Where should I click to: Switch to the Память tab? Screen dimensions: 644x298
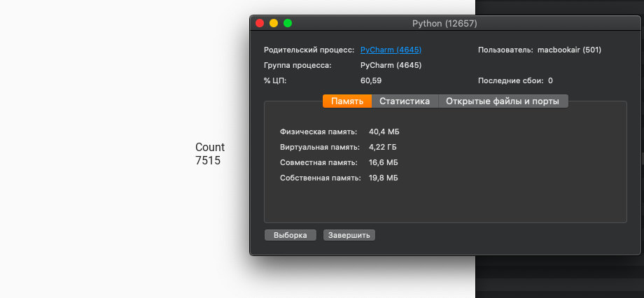click(347, 101)
